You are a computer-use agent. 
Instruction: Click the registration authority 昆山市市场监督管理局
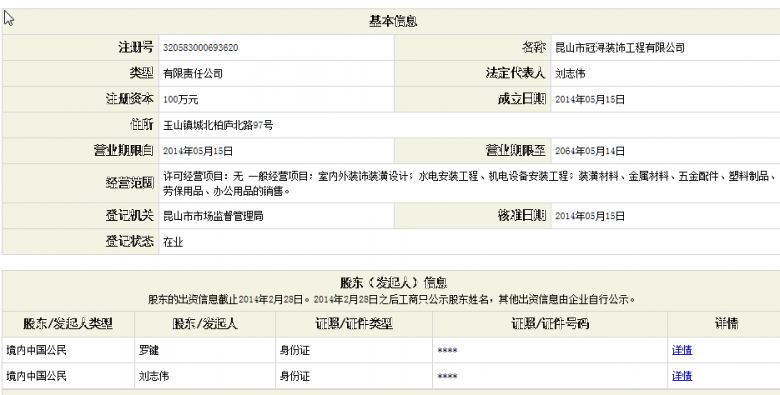[213, 216]
